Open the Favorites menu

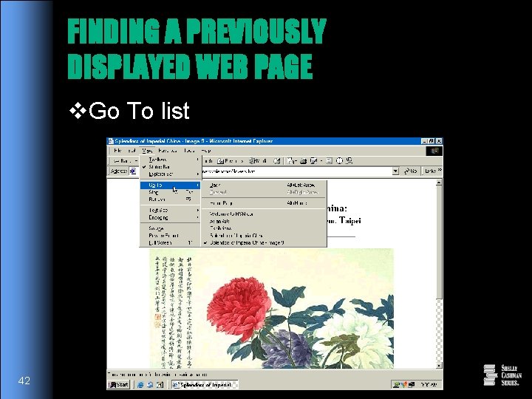click(168, 151)
